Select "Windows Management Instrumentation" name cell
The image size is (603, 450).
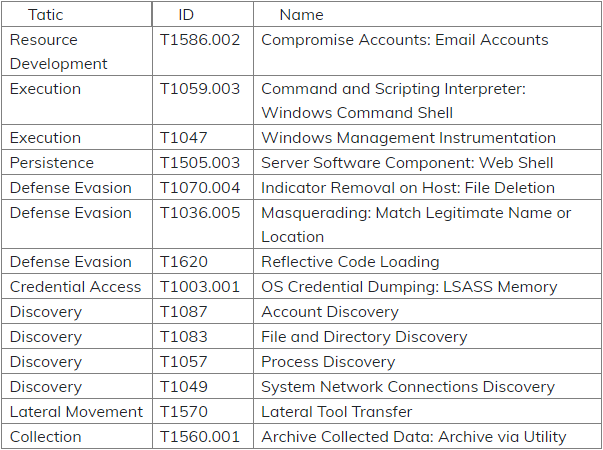(x=408, y=138)
